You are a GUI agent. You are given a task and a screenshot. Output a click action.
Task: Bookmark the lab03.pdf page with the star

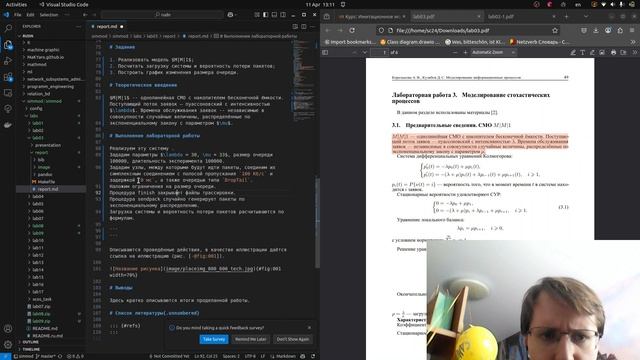[x=555, y=31]
